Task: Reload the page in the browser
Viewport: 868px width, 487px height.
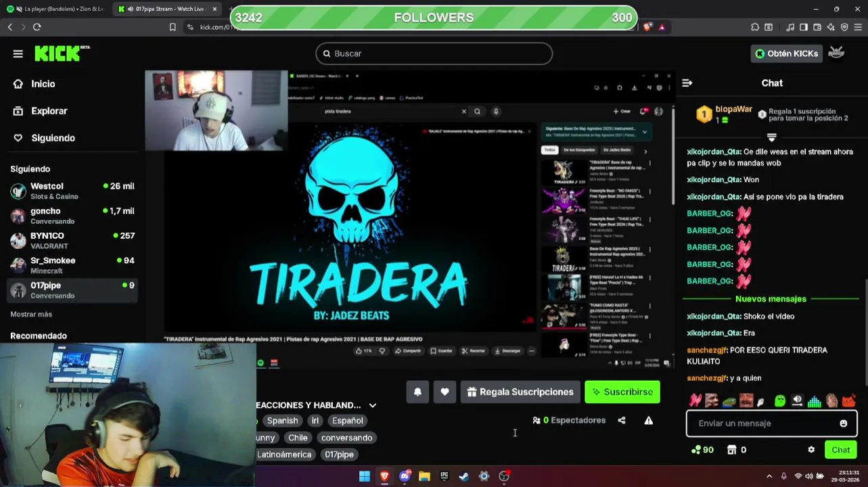Action: coord(37,27)
